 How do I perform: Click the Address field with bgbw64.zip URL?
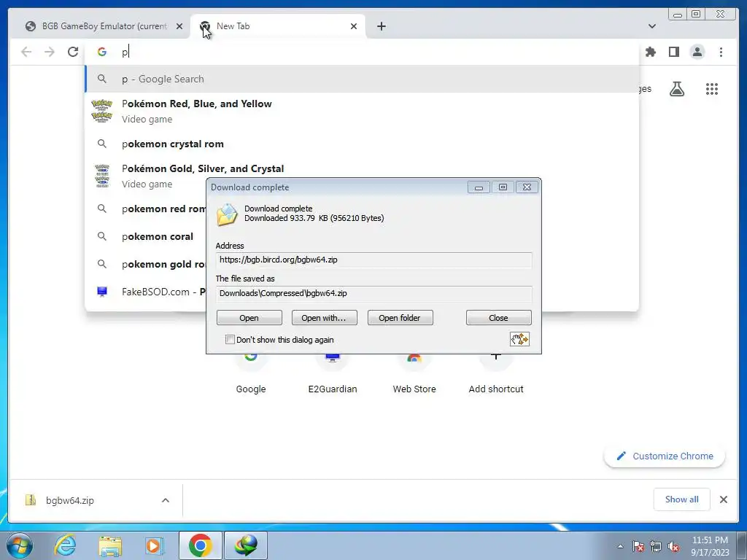tap(373, 260)
